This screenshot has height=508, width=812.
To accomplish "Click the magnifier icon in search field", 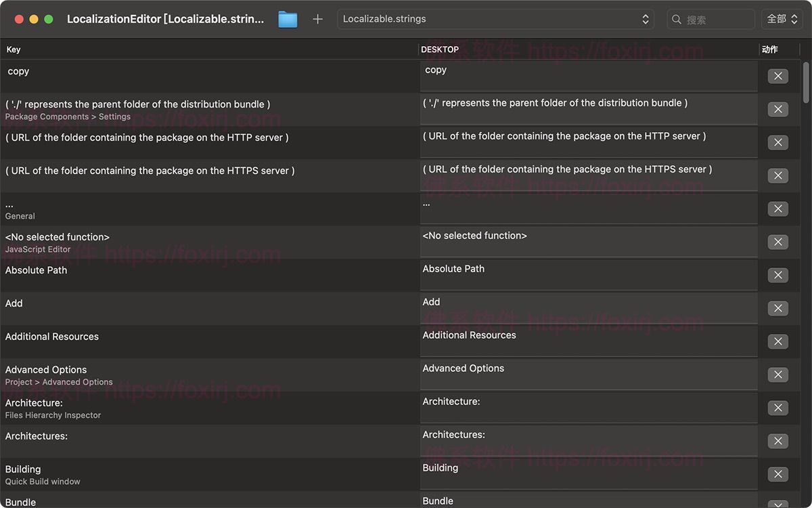I will (677, 20).
